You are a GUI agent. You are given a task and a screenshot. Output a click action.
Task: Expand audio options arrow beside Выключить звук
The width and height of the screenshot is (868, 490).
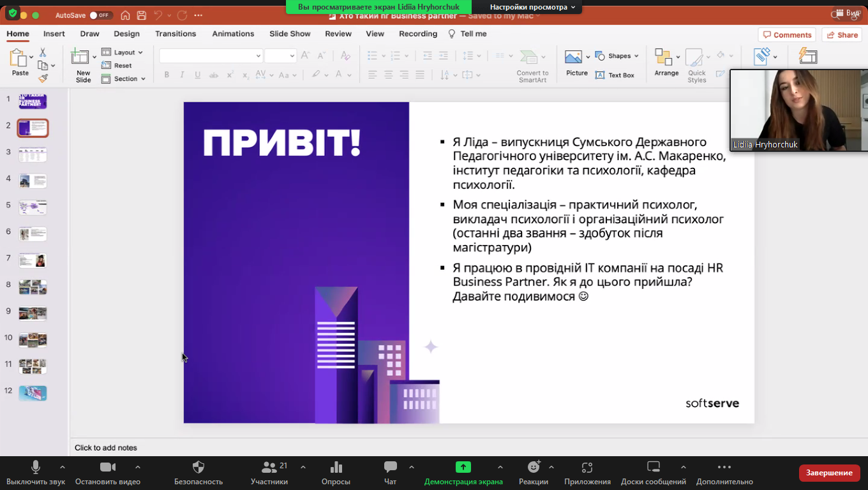tap(62, 467)
